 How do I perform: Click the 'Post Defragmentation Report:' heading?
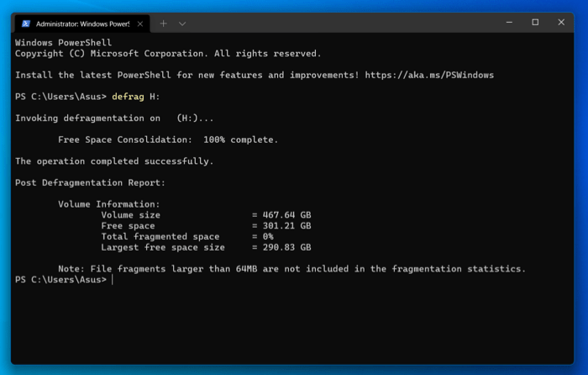(90, 182)
